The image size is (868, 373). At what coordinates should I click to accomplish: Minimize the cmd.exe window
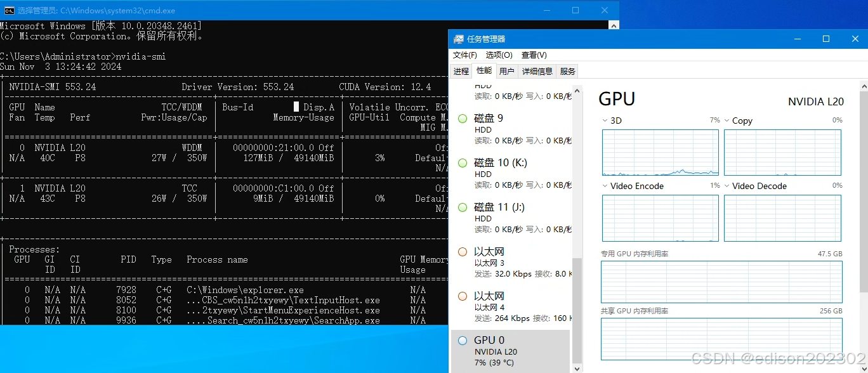tap(546, 10)
